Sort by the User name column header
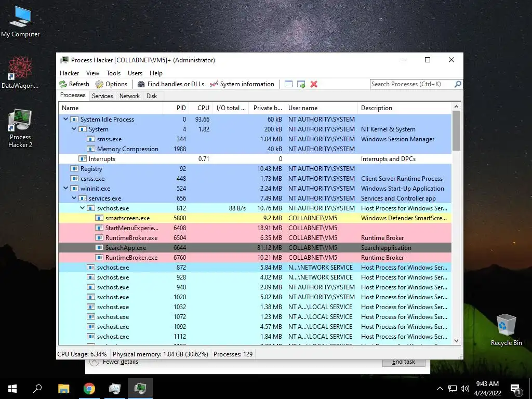 coord(321,108)
